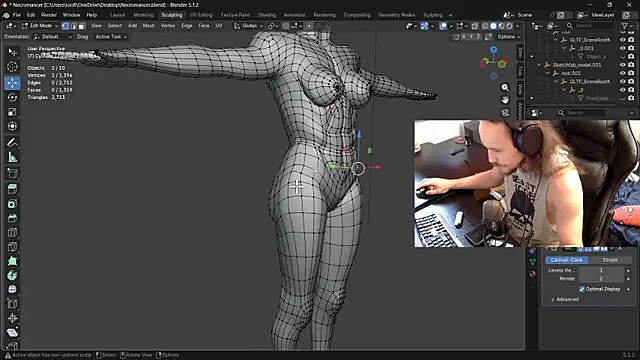Open the Active Tool dropdown

click(111, 37)
